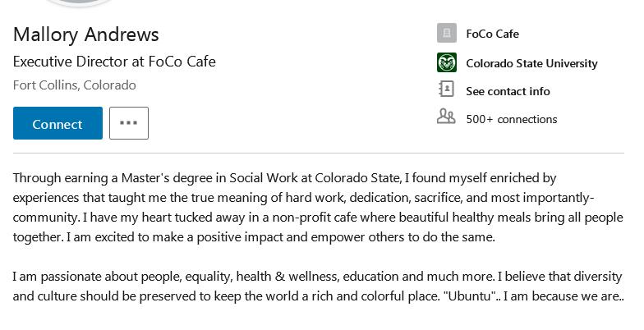This screenshot has width=644, height=330.
Task: Click the contact info address book icon
Action: tap(446, 89)
